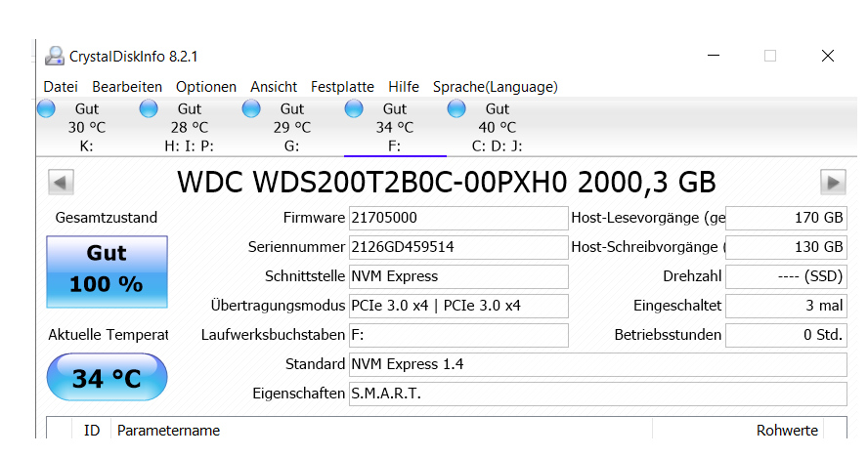Image resolution: width=868 pixels, height=457 pixels.
Task: Click the Host-Lesevorgänge label
Action: click(x=648, y=218)
